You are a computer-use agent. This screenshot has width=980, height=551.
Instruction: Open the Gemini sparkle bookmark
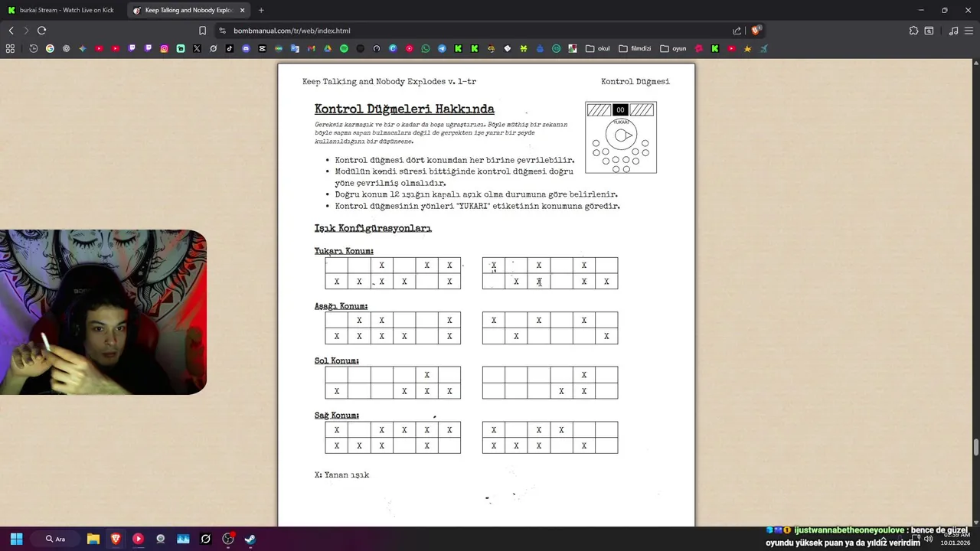coord(82,48)
